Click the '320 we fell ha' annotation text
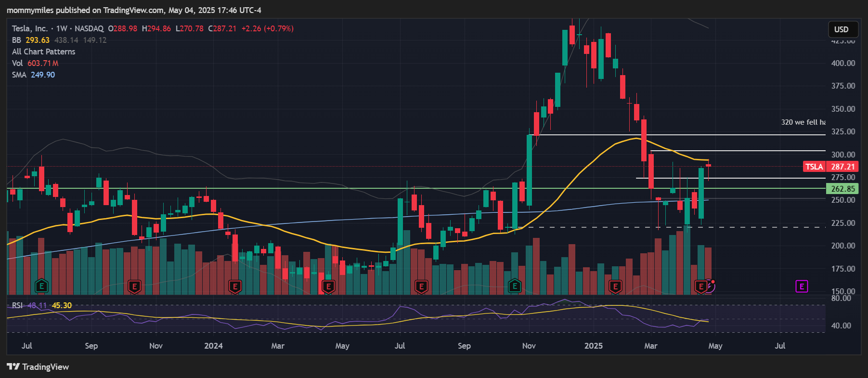The height and width of the screenshot is (378, 868). [803, 122]
